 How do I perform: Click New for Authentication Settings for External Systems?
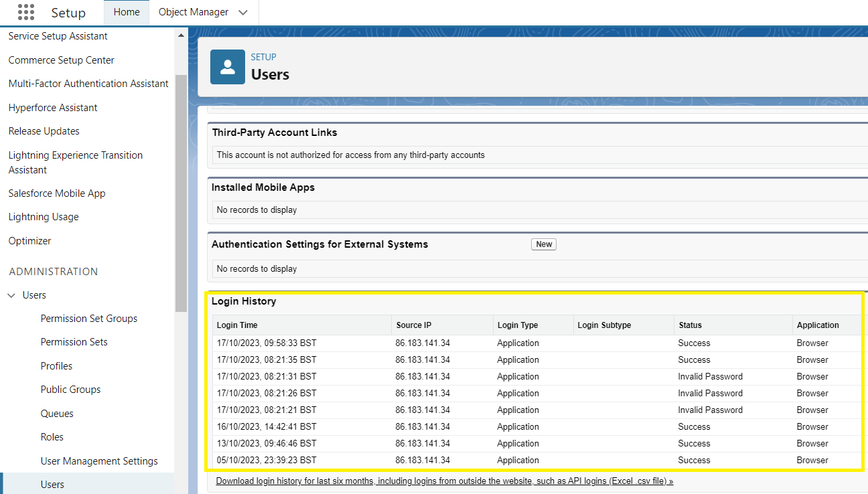tap(544, 244)
